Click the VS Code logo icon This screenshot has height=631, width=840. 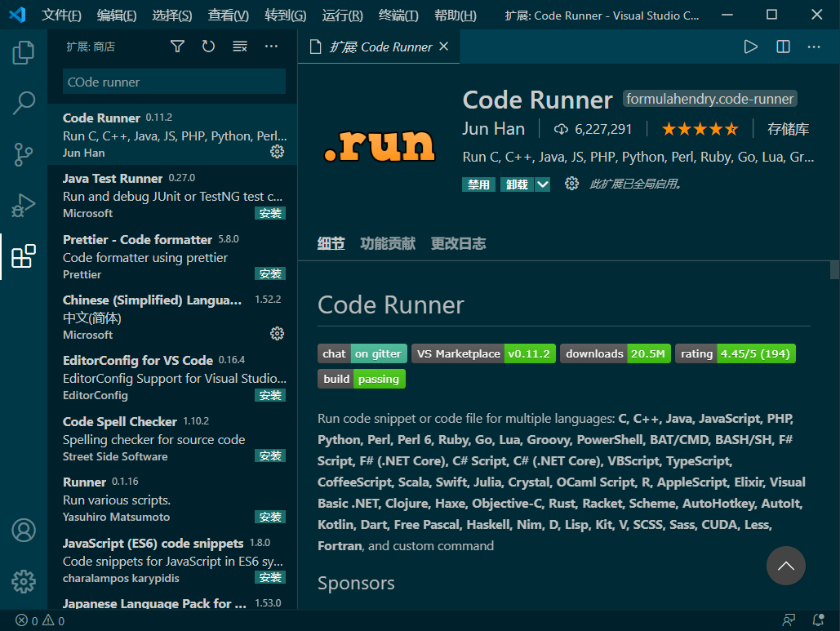click(x=17, y=15)
